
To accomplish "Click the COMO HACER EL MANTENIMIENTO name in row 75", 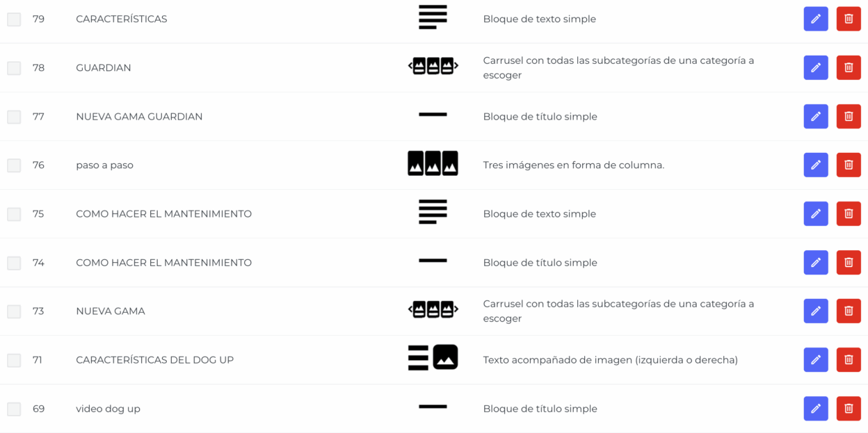I will tap(163, 214).
